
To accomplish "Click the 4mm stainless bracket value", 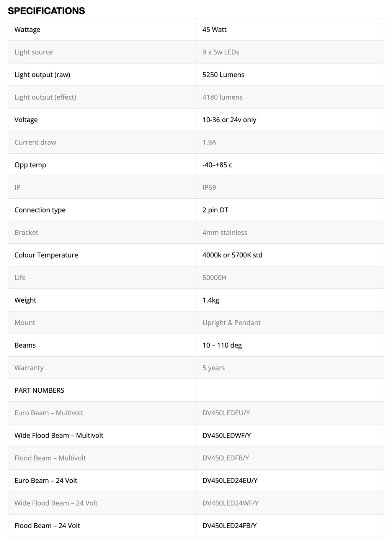I will (225, 233).
